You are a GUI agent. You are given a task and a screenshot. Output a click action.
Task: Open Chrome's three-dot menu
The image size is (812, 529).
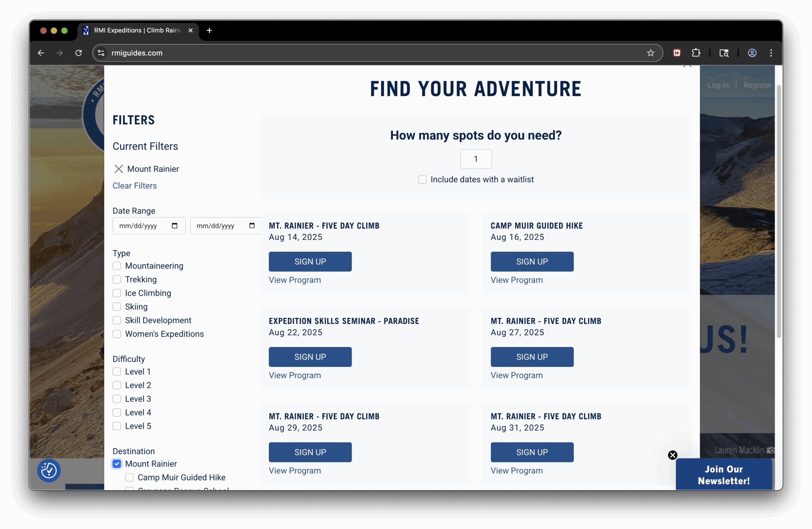[771, 53]
